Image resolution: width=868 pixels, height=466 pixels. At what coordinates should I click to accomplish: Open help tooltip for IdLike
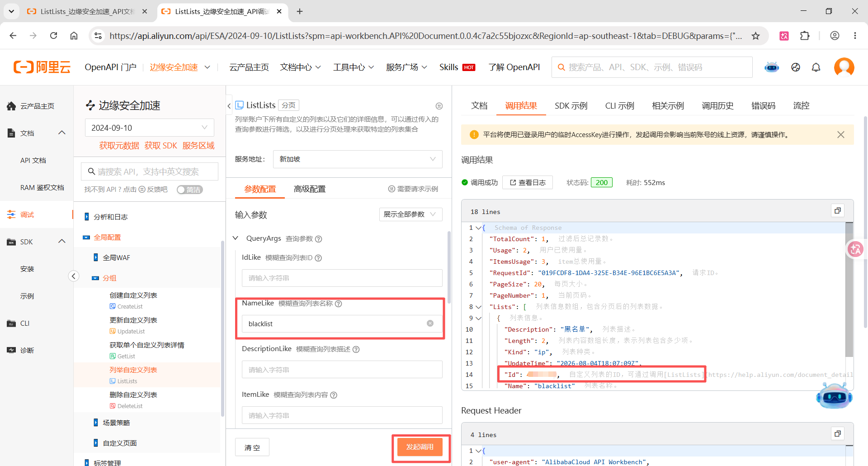coord(318,258)
